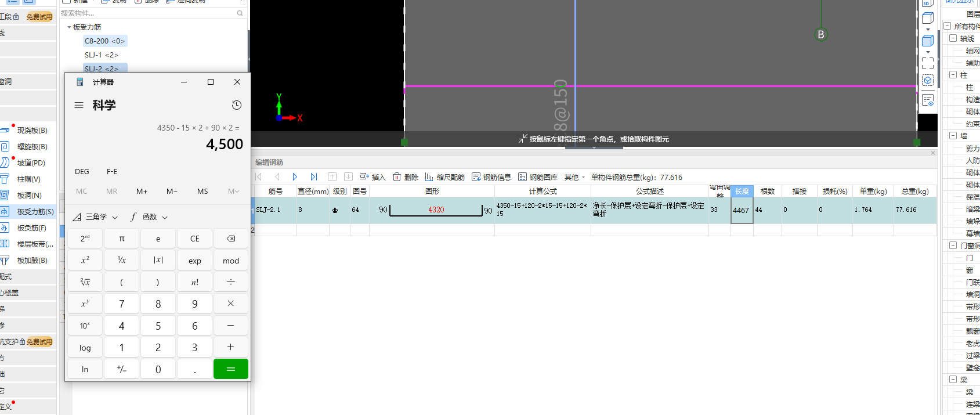Open the 函数 functions dropdown
This screenshot has height=415, width=980.
coord(149,217)
